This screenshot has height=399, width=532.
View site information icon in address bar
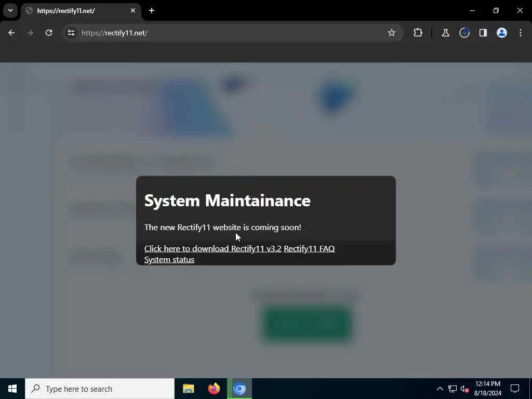pos(71,33)
